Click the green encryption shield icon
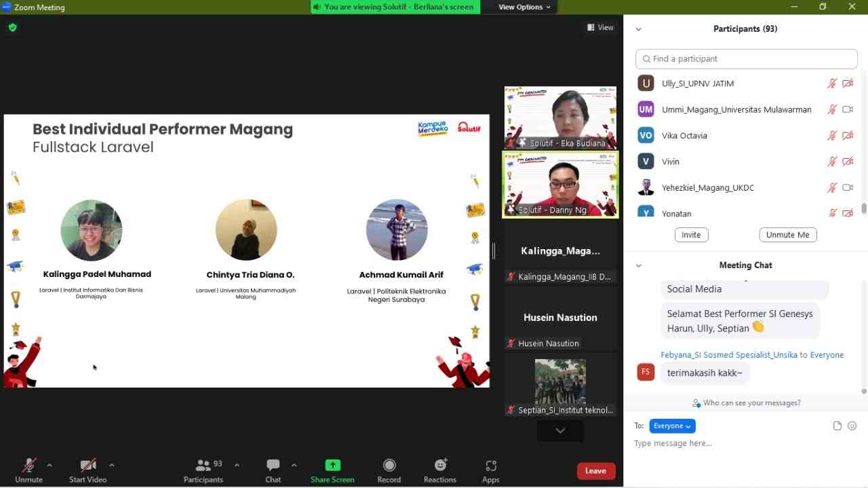The height and width of the screenshot is (488, 868). pyautogui.click(x=12, y=28)
